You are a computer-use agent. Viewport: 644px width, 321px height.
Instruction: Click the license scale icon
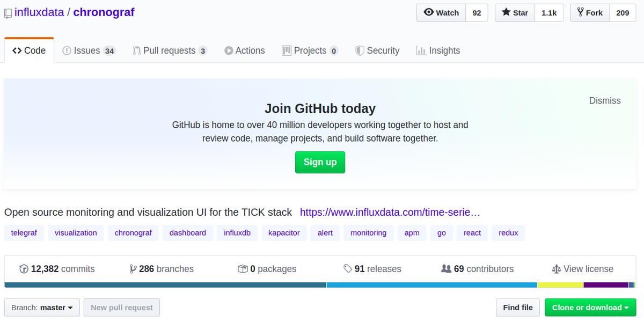point(557,269)
